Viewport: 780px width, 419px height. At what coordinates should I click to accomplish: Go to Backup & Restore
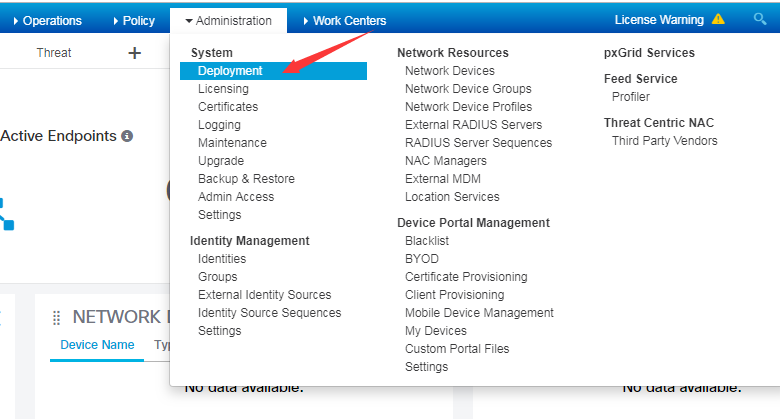[x=245, y=179]
